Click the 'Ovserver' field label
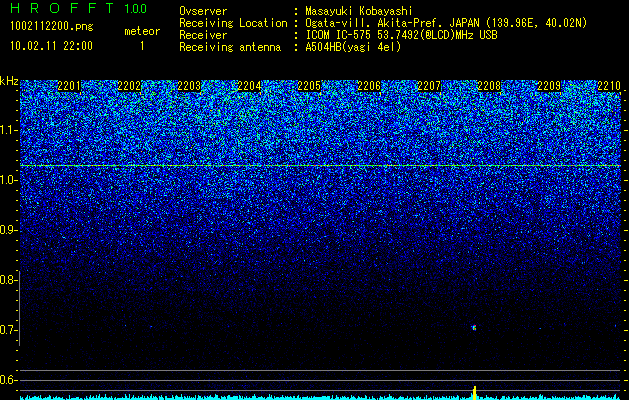Viewport: 629px width, 400px height. 203,11
